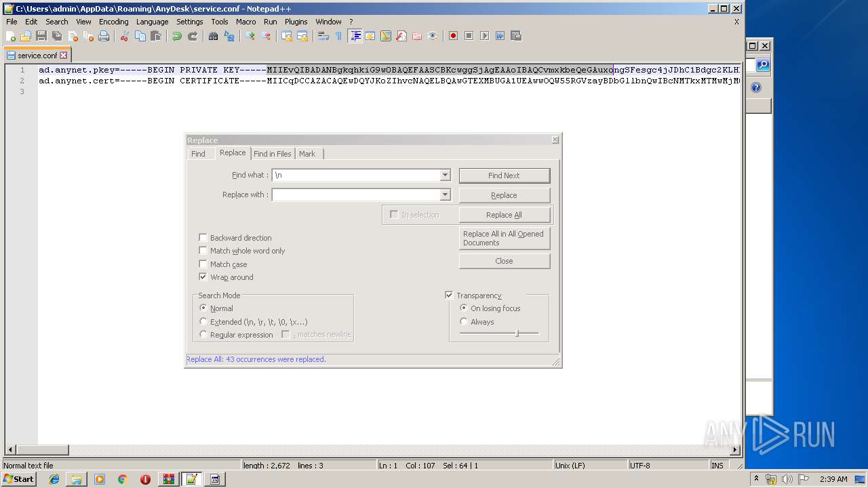
Task: Undo the last action via toolbar
Action: tap(177, 36)
